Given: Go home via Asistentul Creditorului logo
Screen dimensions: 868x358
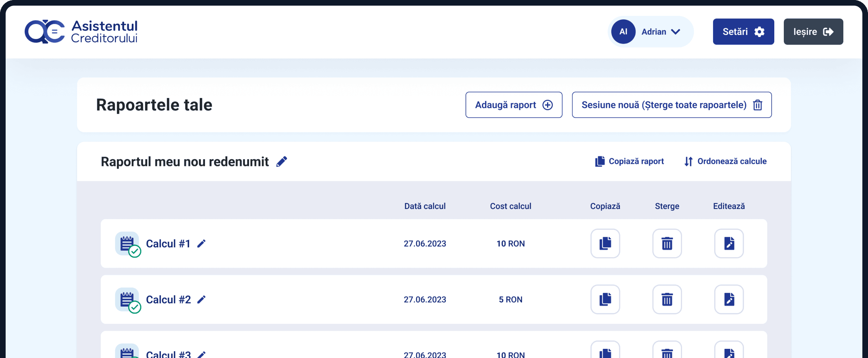Looking at the screenshot, I should [x=81, y=32].
